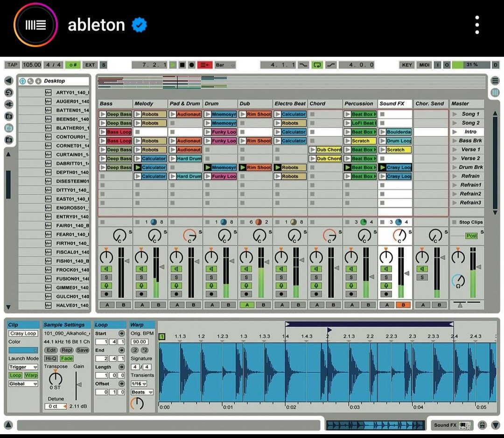Image resolution: width=504 pixels, height=438 pixels.
Task: Click the Crasy Loop clip name field
Action: point(23,334)
